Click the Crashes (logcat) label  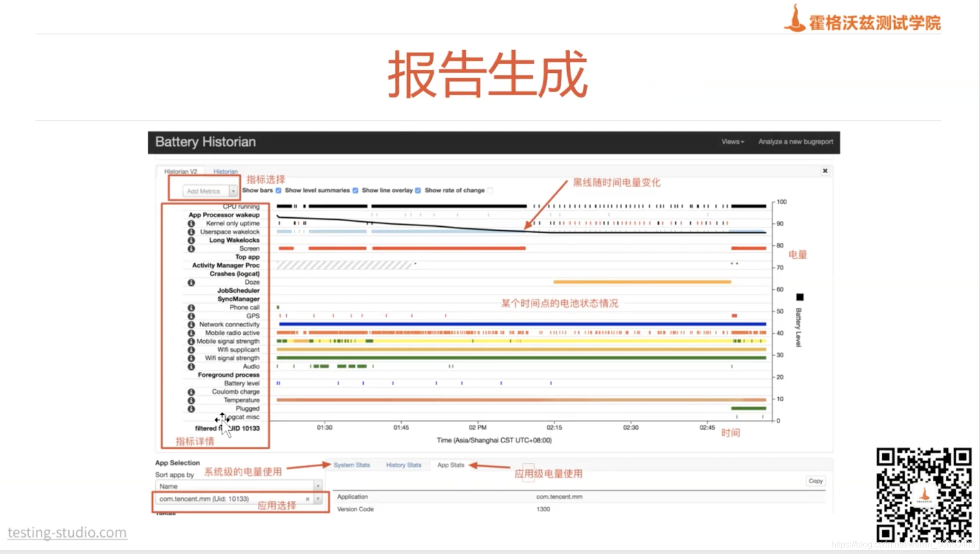[x=234, y=274]
